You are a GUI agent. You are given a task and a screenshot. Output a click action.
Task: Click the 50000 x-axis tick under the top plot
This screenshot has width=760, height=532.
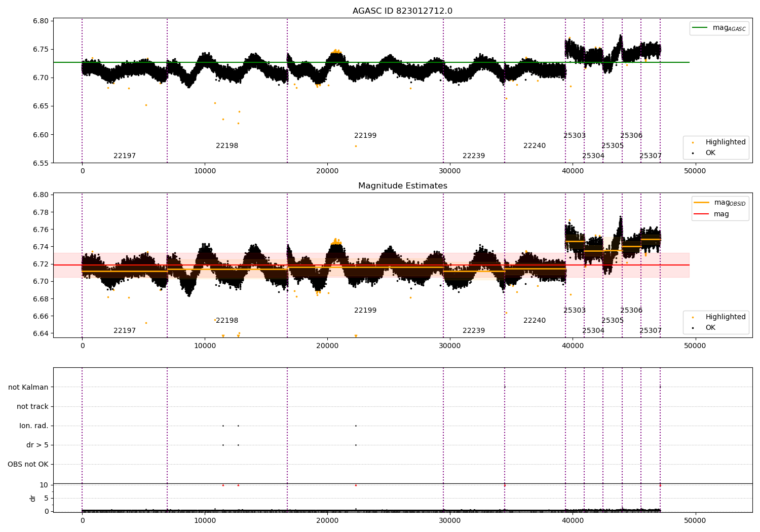695,171
